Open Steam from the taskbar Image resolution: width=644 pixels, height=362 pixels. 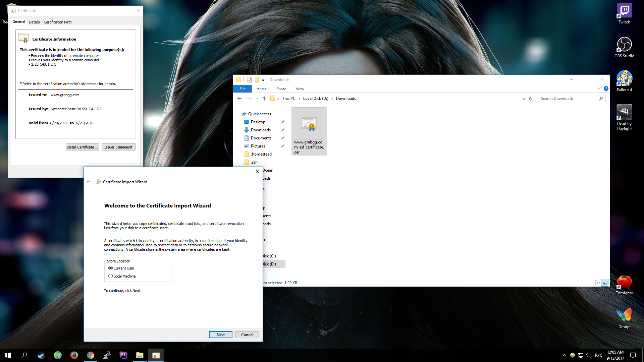(x=41, y=355)
